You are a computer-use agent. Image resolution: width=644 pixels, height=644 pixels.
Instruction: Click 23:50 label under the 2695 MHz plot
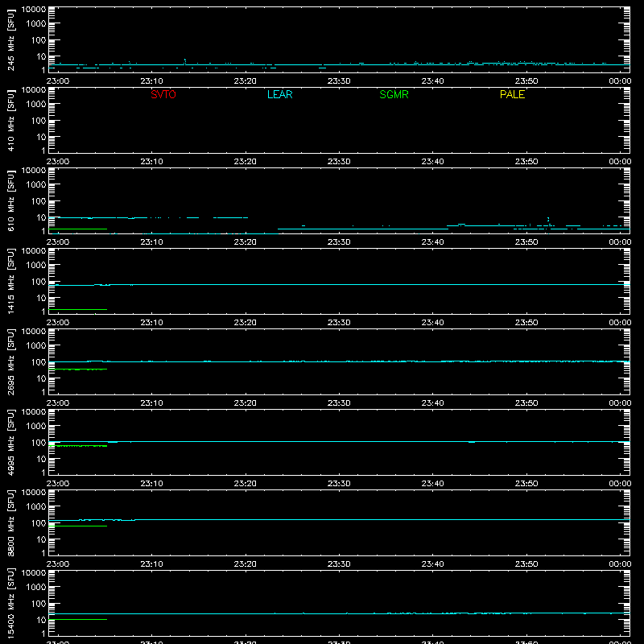(526, 403)
